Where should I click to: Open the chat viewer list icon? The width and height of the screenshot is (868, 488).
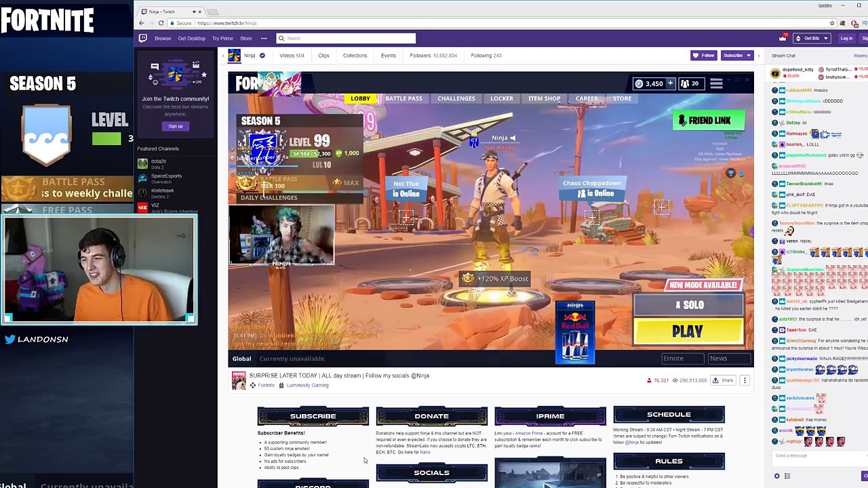pos(787,476)
